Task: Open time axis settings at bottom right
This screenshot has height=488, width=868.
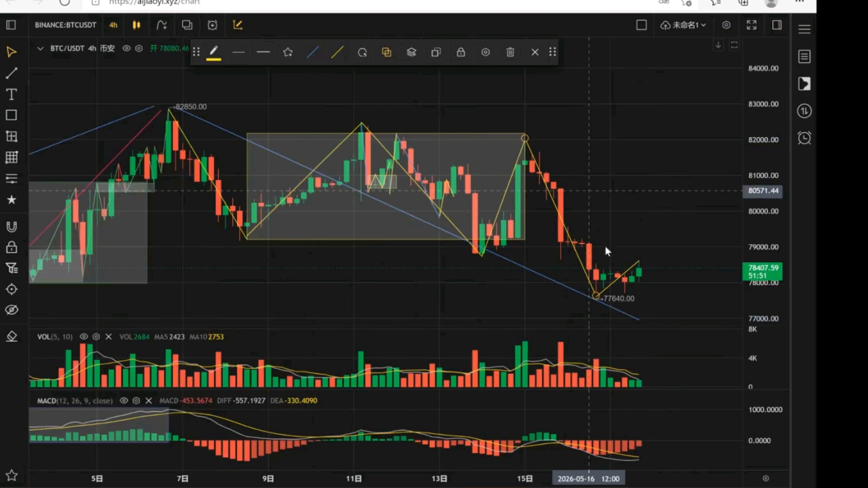Action: (766, 478)
